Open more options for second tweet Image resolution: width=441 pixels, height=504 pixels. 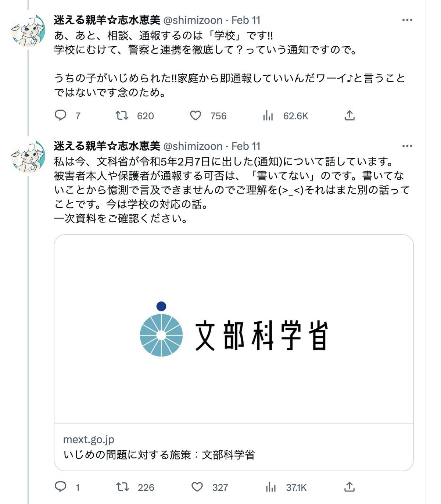(x=407, y=146)
